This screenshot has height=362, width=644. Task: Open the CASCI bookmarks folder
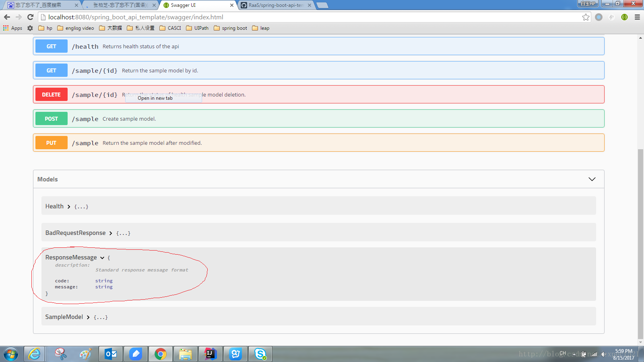coord(170,28)
